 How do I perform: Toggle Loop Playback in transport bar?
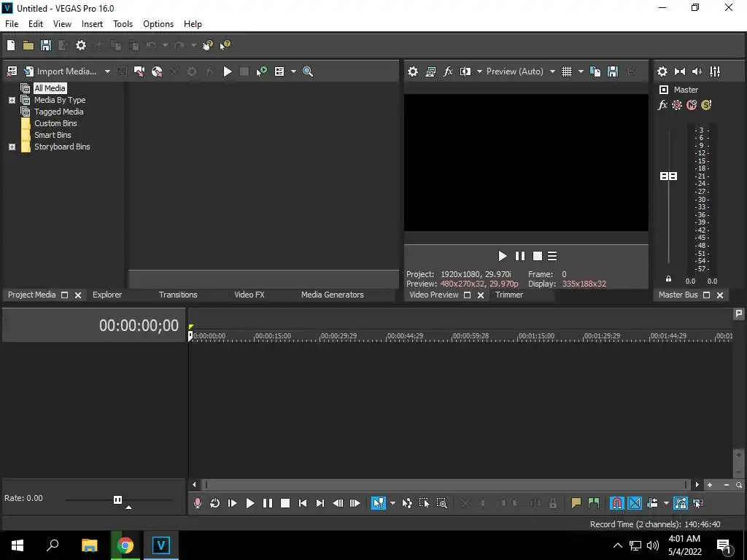pyautogui.click(x=215, y=503)
